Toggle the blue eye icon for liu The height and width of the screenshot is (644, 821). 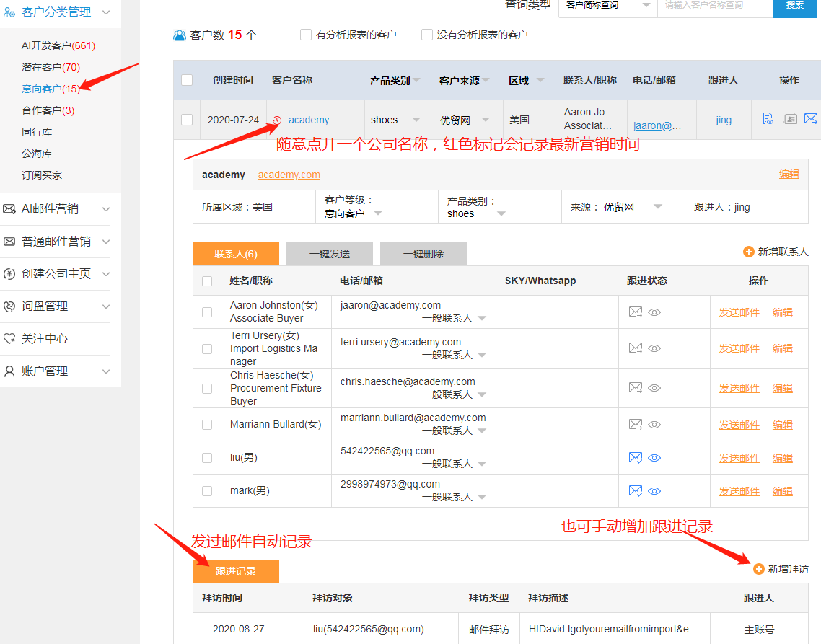click(654, 458)
